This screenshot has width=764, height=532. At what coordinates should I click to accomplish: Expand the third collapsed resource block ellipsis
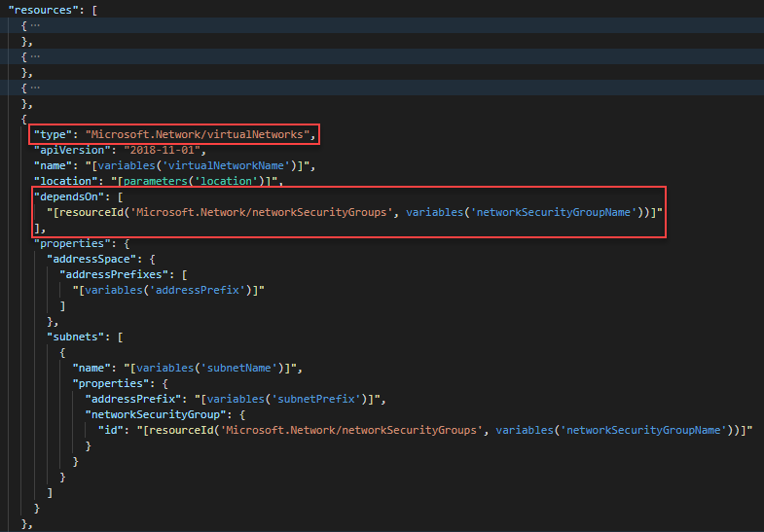click(x=35, y=88)
